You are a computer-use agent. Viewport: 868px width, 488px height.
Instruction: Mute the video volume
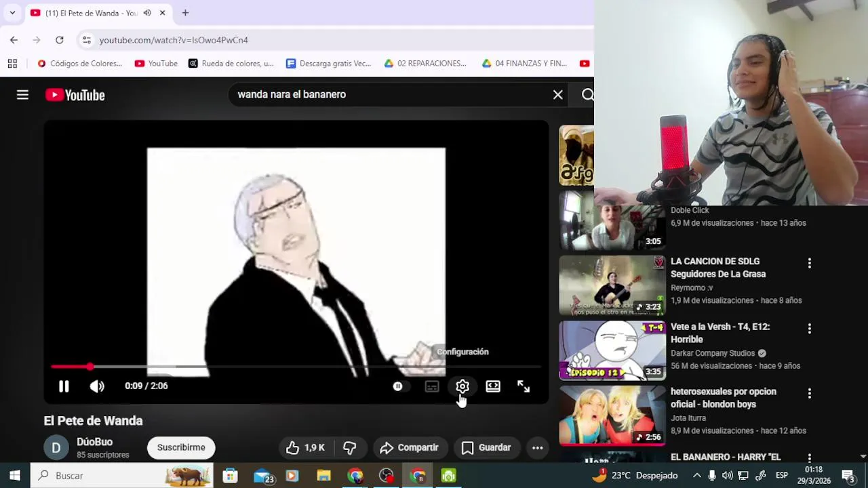[x=97, y=386]
